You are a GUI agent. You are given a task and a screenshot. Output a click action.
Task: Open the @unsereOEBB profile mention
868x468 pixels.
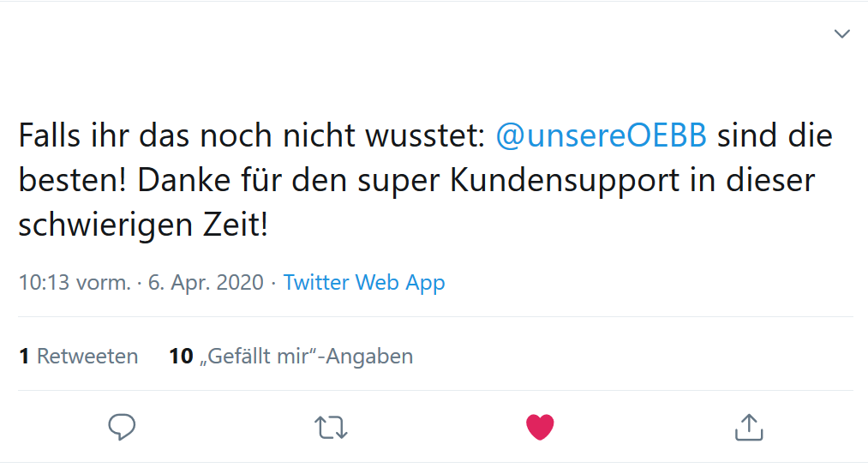pyautogui.click(x=602, y=136)
